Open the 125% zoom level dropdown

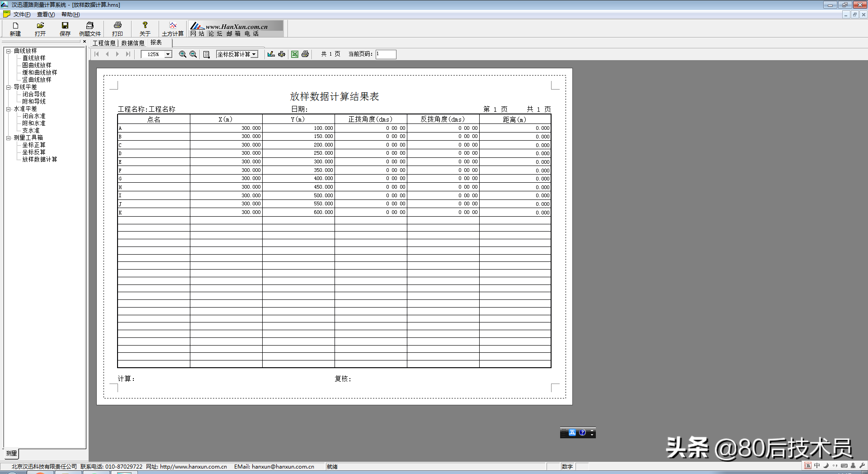168,54
